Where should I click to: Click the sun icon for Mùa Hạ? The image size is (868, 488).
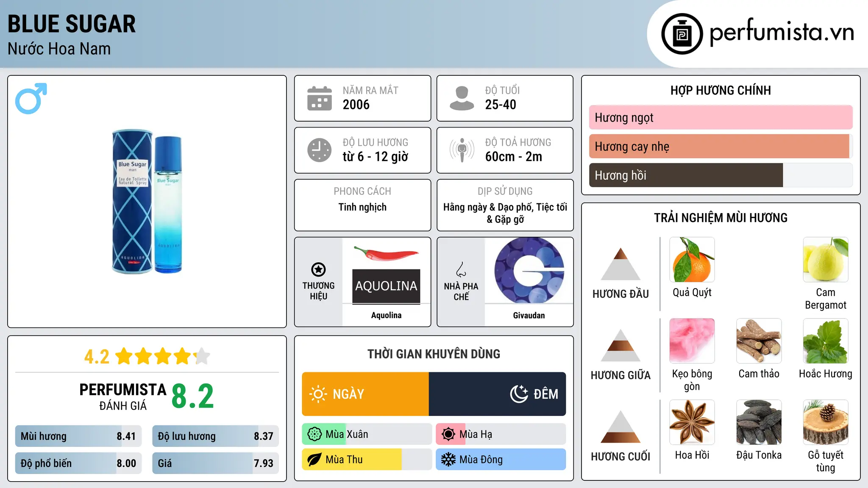click(448, 434)
